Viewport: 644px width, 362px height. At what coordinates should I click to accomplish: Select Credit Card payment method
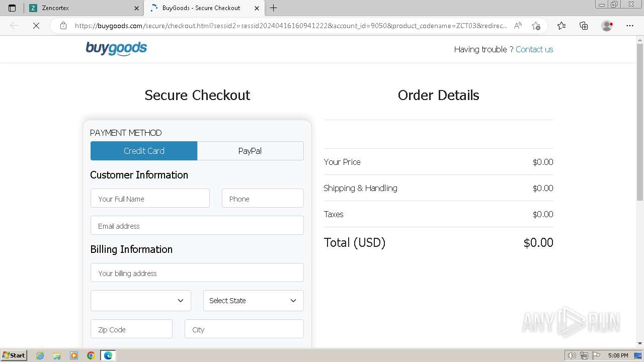(144, 151)
